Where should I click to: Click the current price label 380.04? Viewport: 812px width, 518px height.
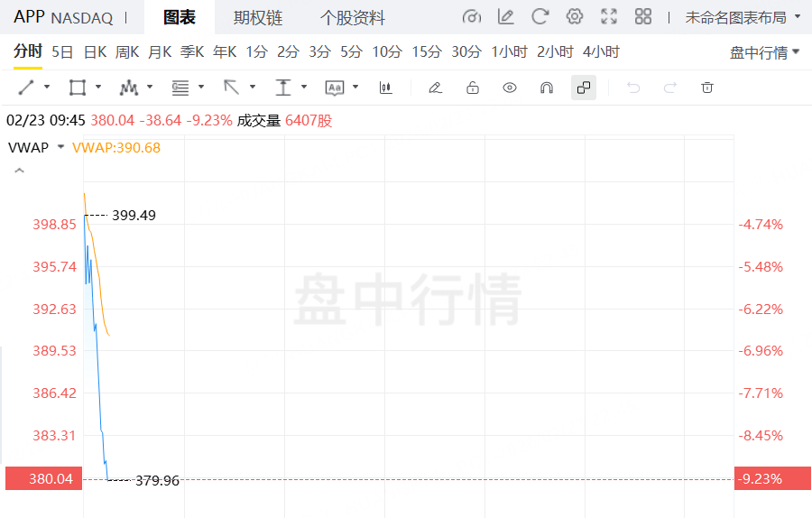pyautogui.click(x=44, y=478)
